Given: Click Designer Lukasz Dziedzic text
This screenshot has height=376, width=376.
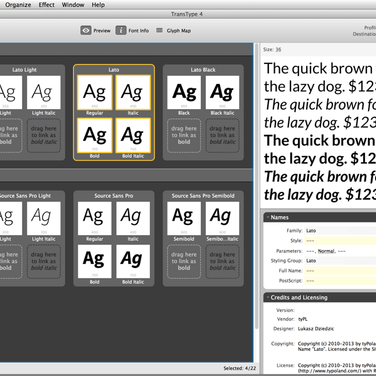Looking at the screenshot, I should [x=315, y=329].
